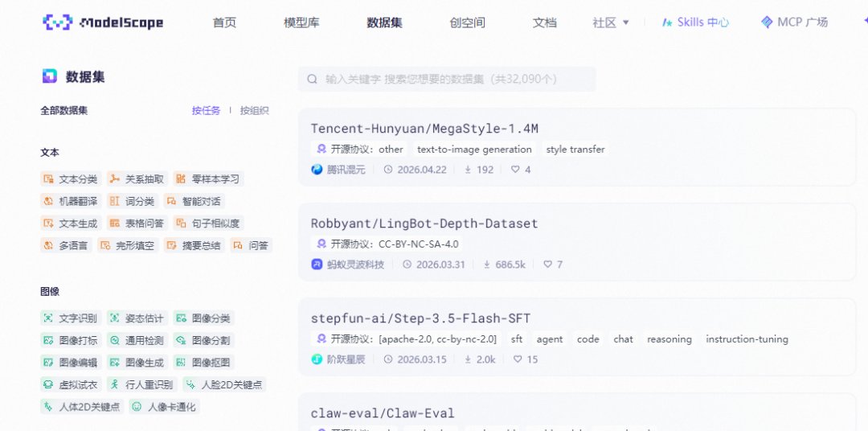This screenshot has height=431, width=868.
Task: Select the 图像编辑 tag
Action: coord(71,363)
